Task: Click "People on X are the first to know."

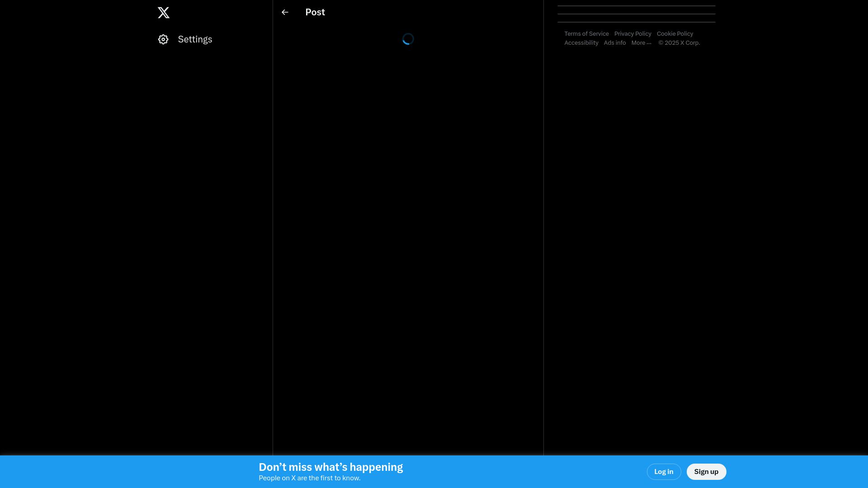Action: coord(309,478)
